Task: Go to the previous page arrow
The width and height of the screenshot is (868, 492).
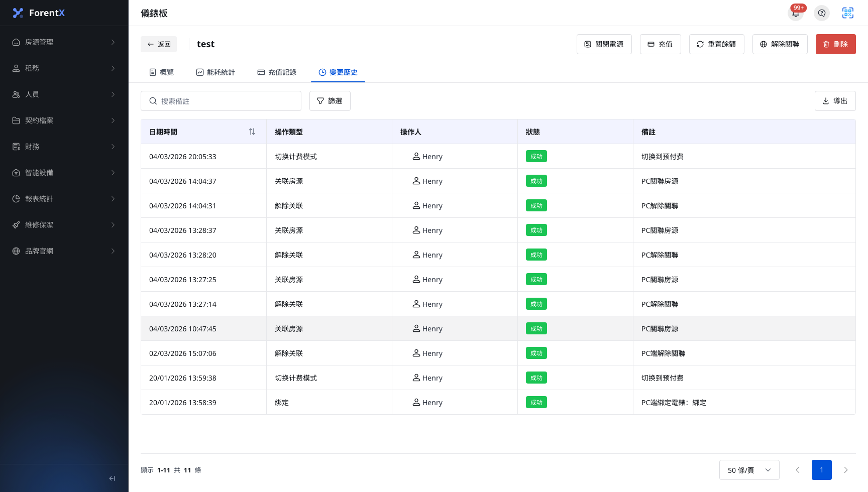Action: [798, 470]
